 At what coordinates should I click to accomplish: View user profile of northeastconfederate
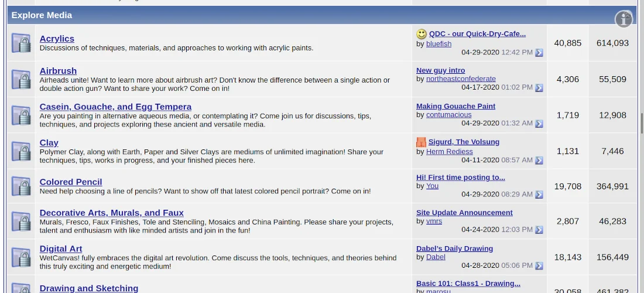(461, 79)
